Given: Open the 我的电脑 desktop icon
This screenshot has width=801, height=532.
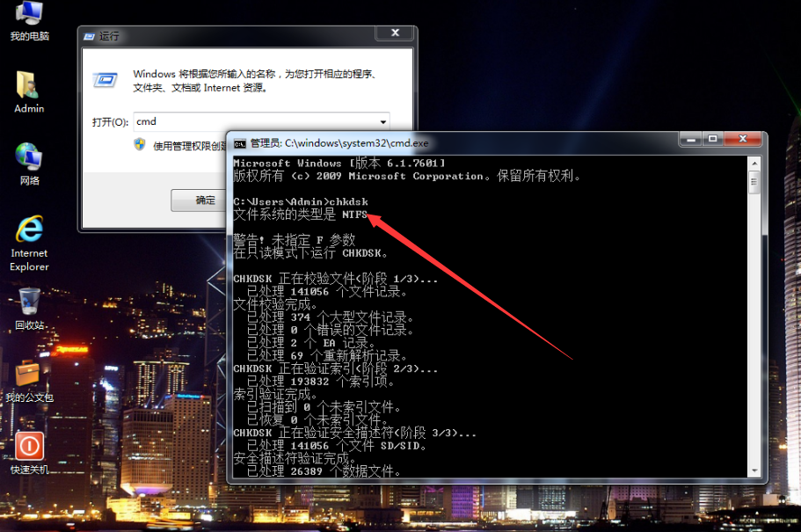Looking at the screenshot, I should (29, 20).
